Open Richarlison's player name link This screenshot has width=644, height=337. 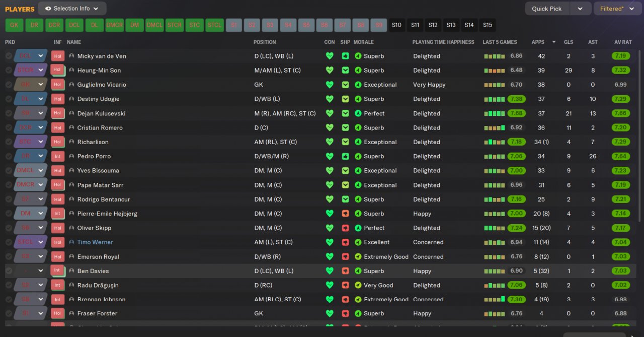pyautogui.click(x=93, y=142)
